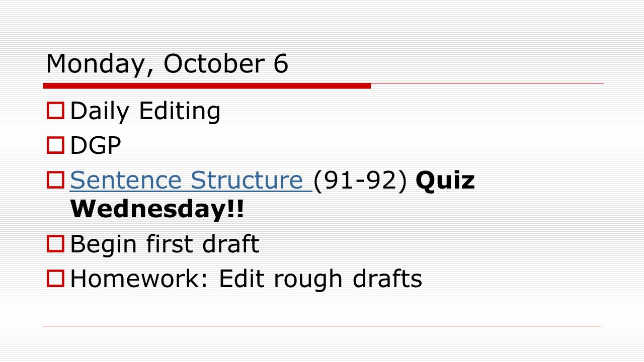644x362 pixels.
Task: Select the Daily Editing text line
Action: point(145,112)
